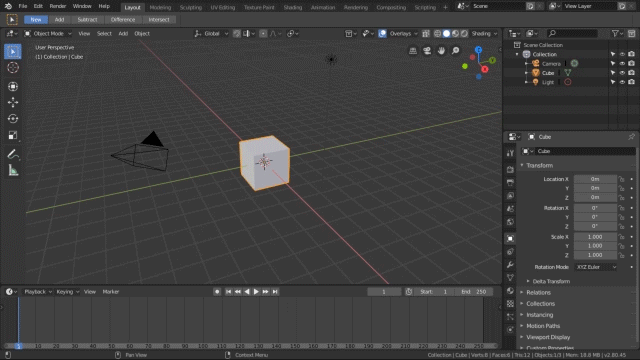The image size is (640, 360).
Task: Open the Global transform orientation dropdown
Action: pyautogui.click(x=211, y=33)
